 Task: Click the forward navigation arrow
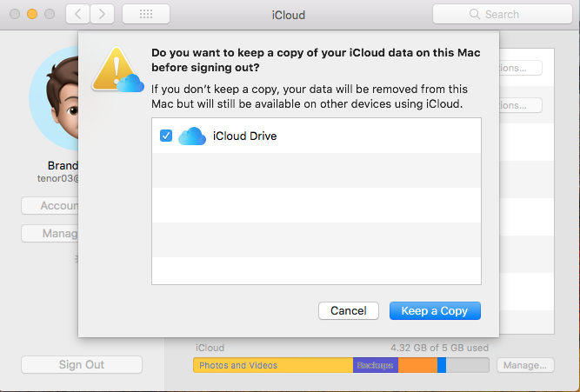click(102, 15)
